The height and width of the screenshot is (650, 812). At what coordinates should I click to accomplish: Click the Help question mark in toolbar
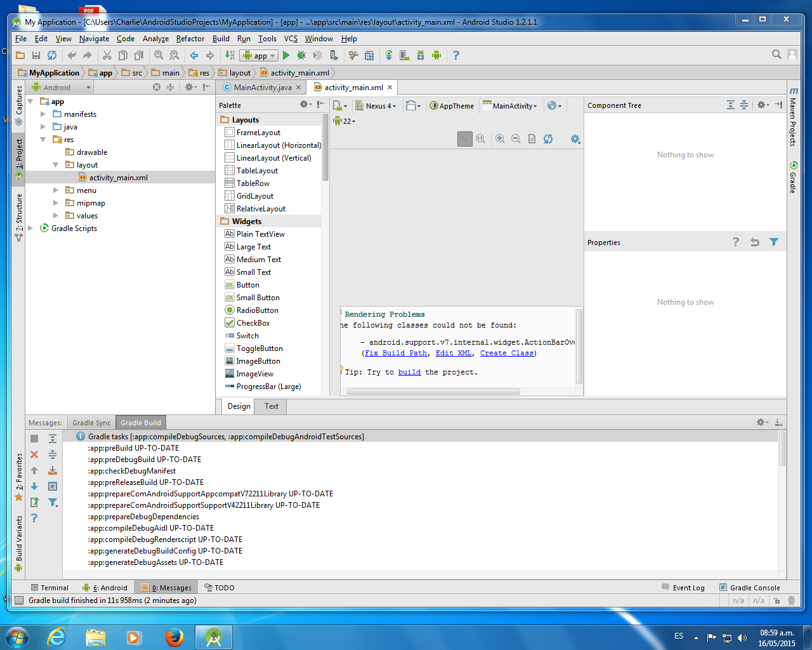455,56
